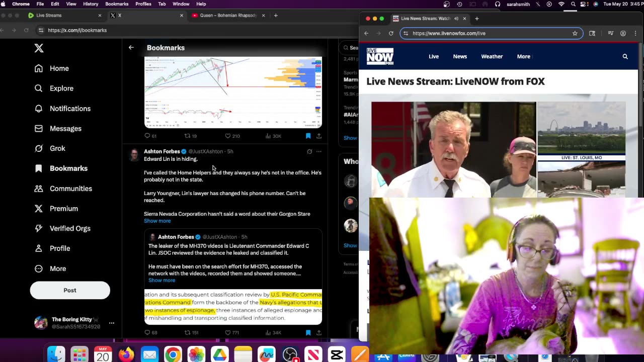Image resolution: width=644 pixels, height=362 pixels.
Task: Repost the chart post with 19 reposts
Action: coord(191,136)
